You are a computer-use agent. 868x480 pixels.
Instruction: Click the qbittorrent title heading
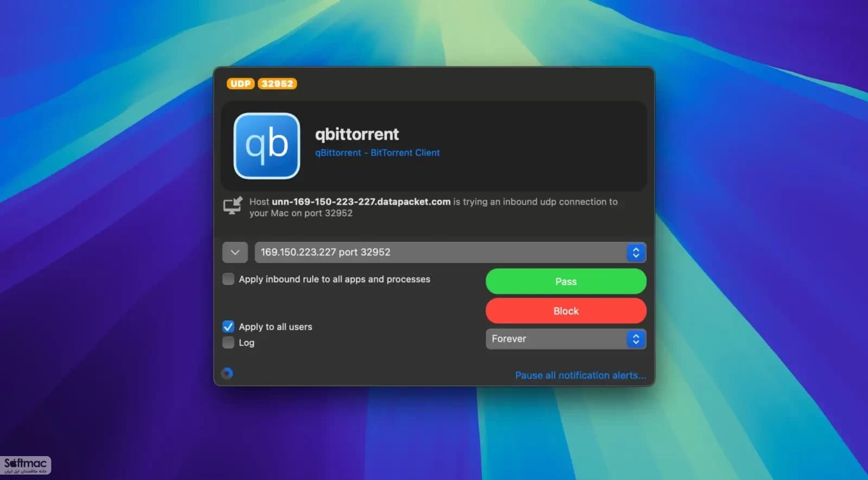(357, 134)
